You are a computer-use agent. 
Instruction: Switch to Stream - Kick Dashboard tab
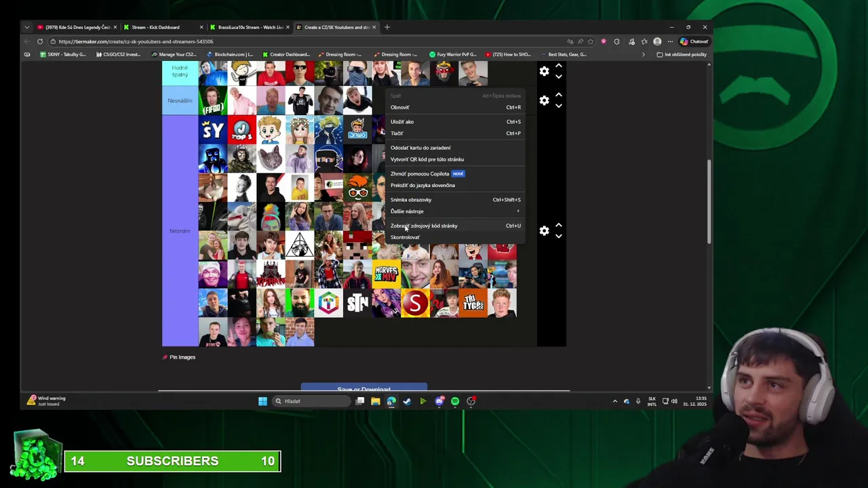(163, 27)
